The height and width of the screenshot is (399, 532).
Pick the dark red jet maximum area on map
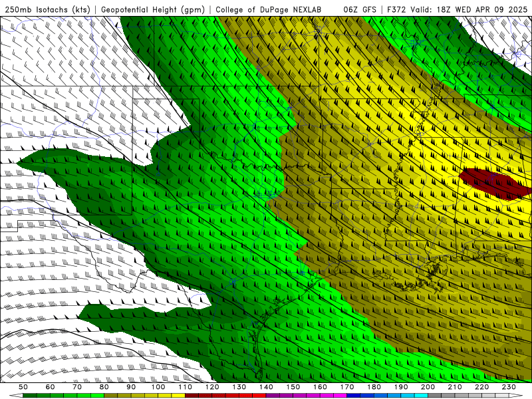click(495, 184)
